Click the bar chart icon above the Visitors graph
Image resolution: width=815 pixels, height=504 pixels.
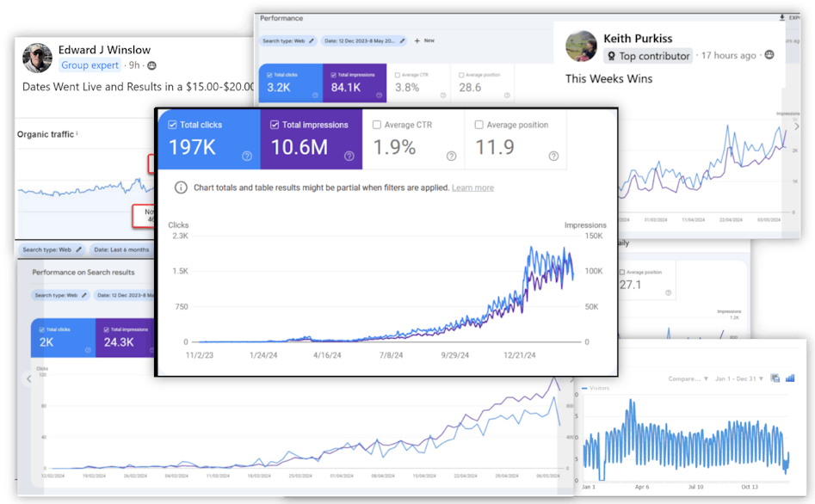tap(790, 378)
